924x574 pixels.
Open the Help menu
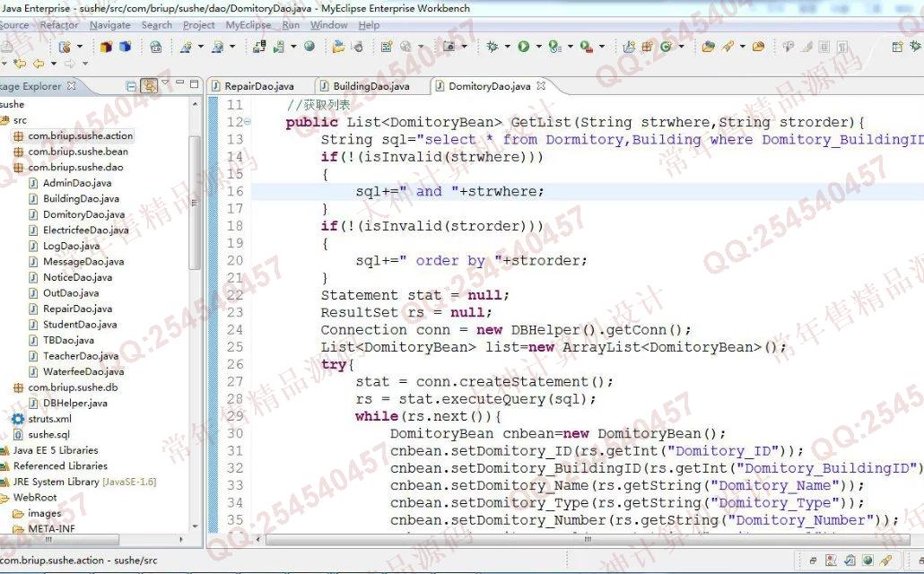point(369,25)
